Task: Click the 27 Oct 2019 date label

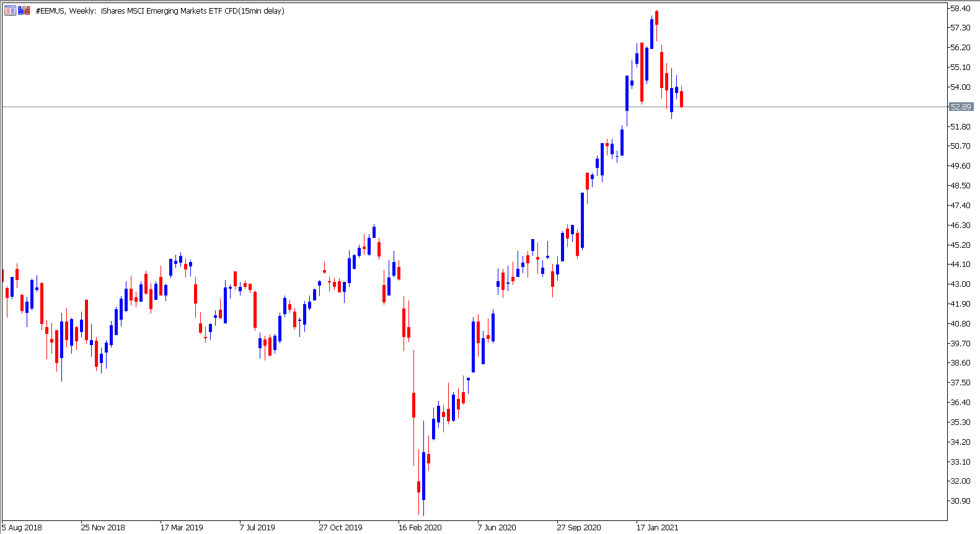Action: click(340, 528)
